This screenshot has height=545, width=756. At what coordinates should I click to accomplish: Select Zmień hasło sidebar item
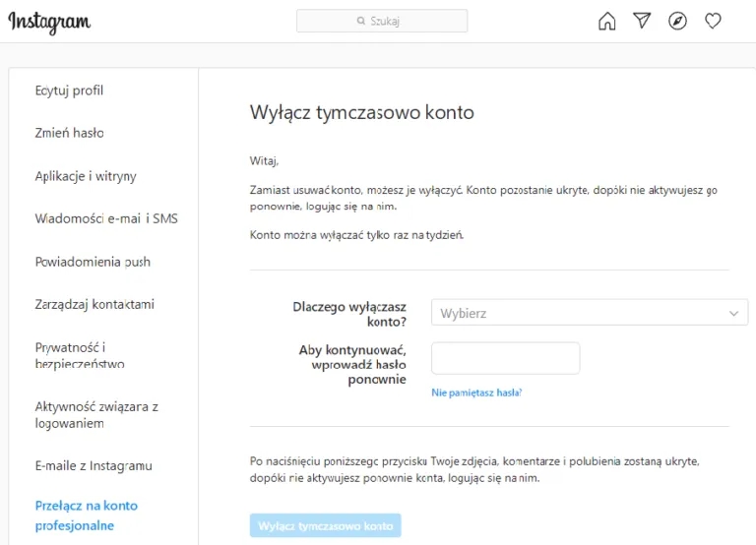click(x=69, y=133)
